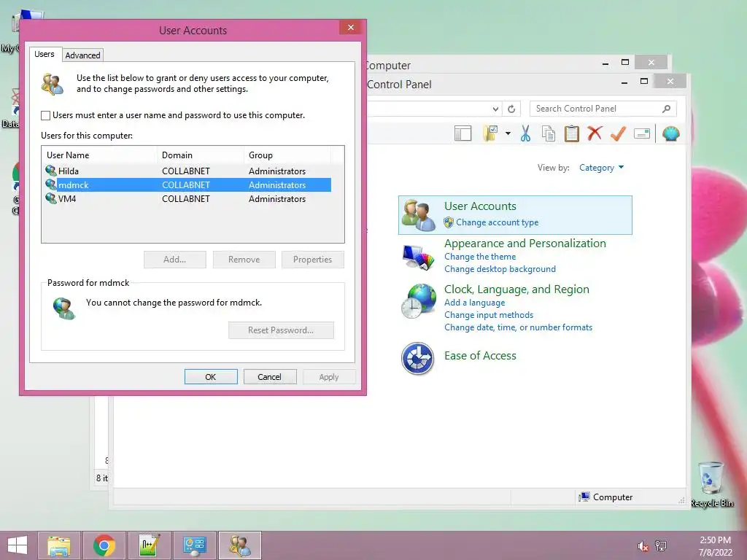Sort the list by Group column header

coord(287,155)
